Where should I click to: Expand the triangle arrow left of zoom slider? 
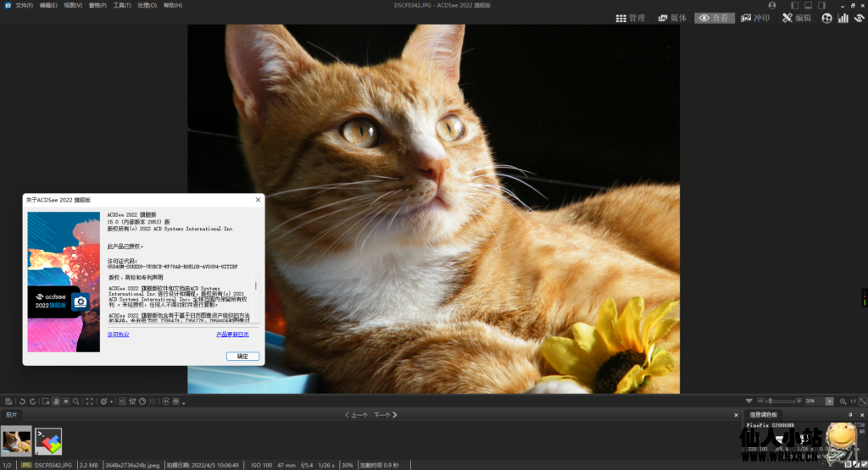point(749,401)
